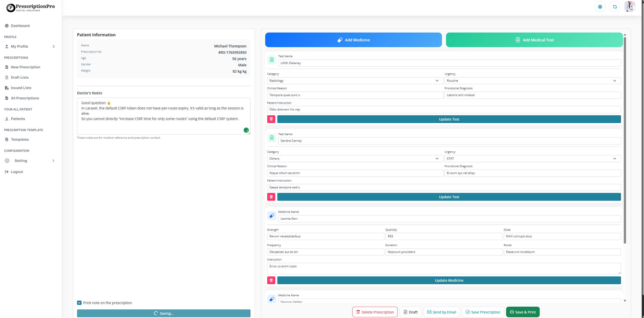Image resolution: width=644 pixels, height=318 pixels.
Task: Select Templates in the sidebar
Action: 20,139
